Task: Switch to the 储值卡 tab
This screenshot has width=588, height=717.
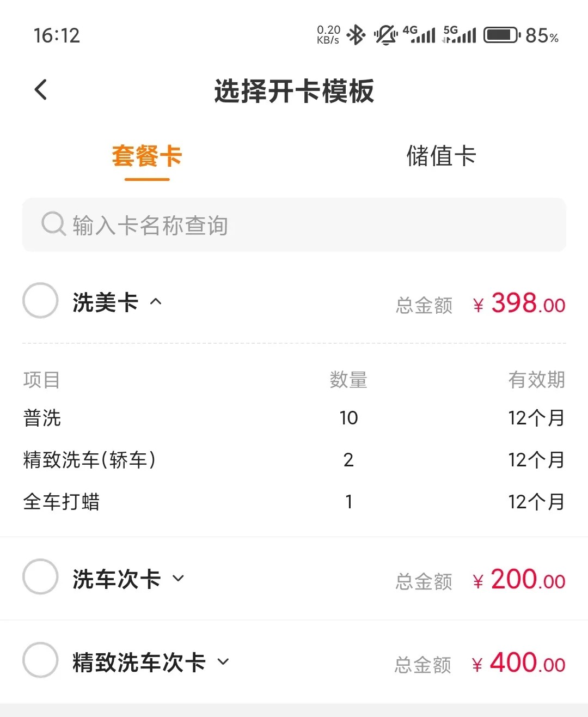Action: (x=441, y=157)
